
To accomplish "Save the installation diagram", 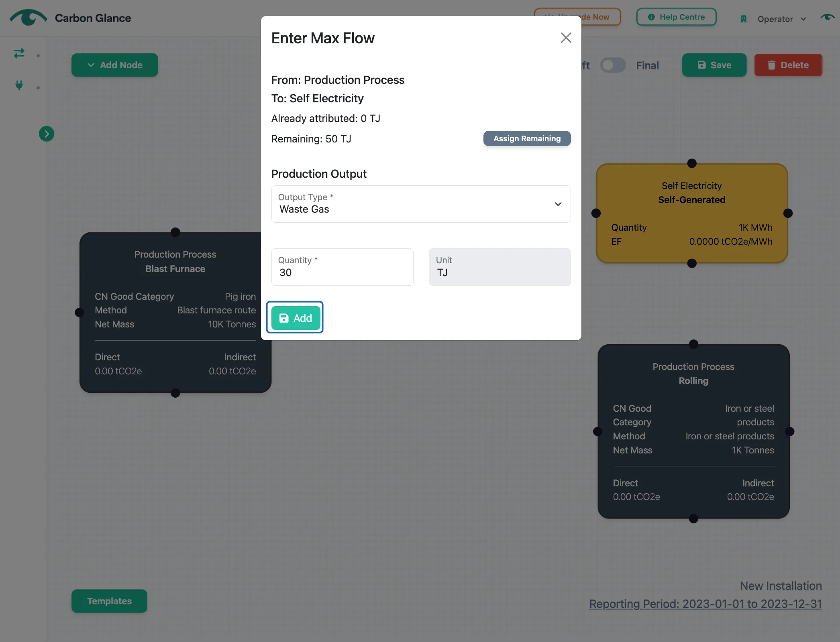I will [714, 65].
